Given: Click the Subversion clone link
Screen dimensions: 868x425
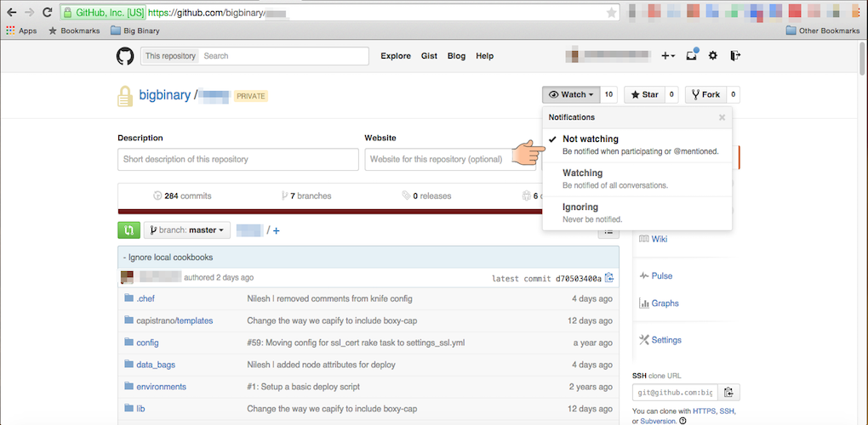Looking at the screenshot, I should click(658, 421).
